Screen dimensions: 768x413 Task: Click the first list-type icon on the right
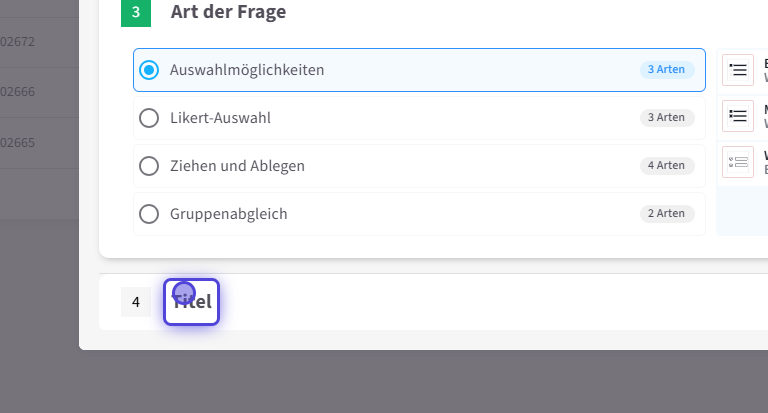tap(738, 70)
